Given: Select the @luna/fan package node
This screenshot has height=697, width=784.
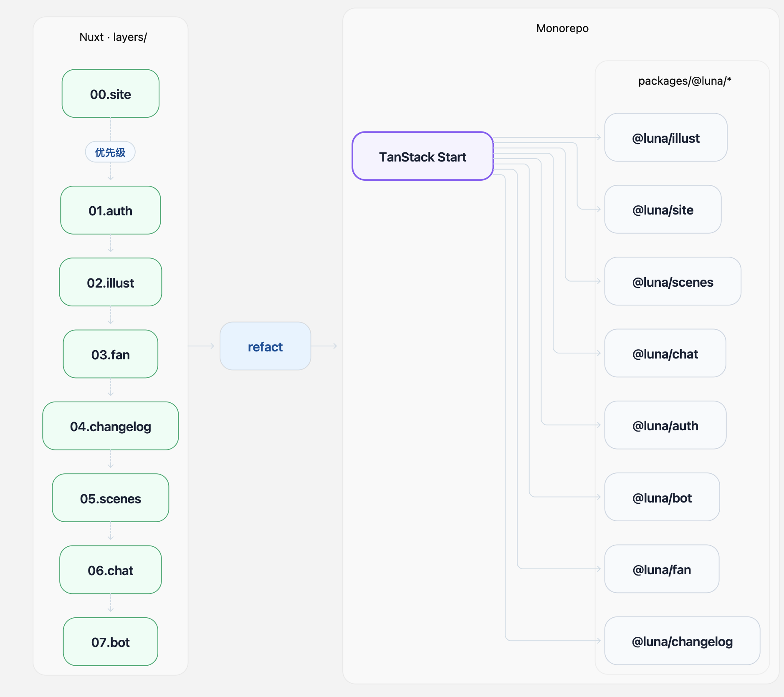Looking at the screenshot, I should (662, 569).
